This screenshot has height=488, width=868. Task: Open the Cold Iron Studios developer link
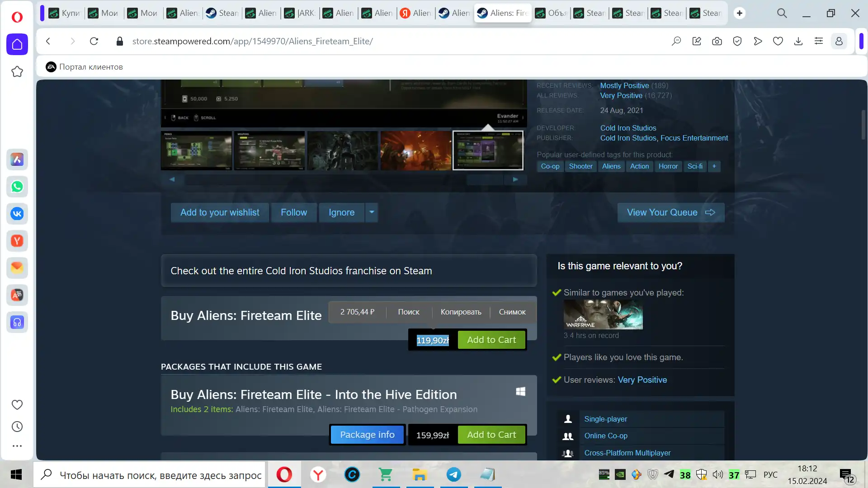[x=628, y=128]
